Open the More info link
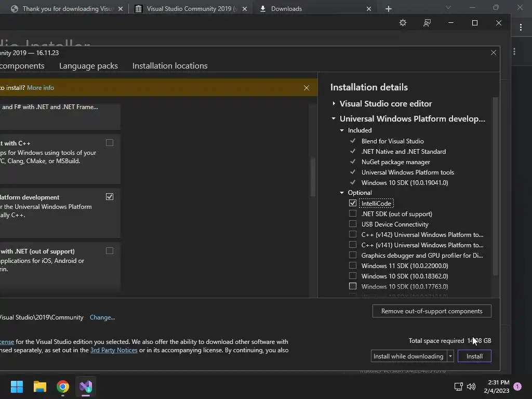Screen dimensions: 532x399 (x=41, y=88)
